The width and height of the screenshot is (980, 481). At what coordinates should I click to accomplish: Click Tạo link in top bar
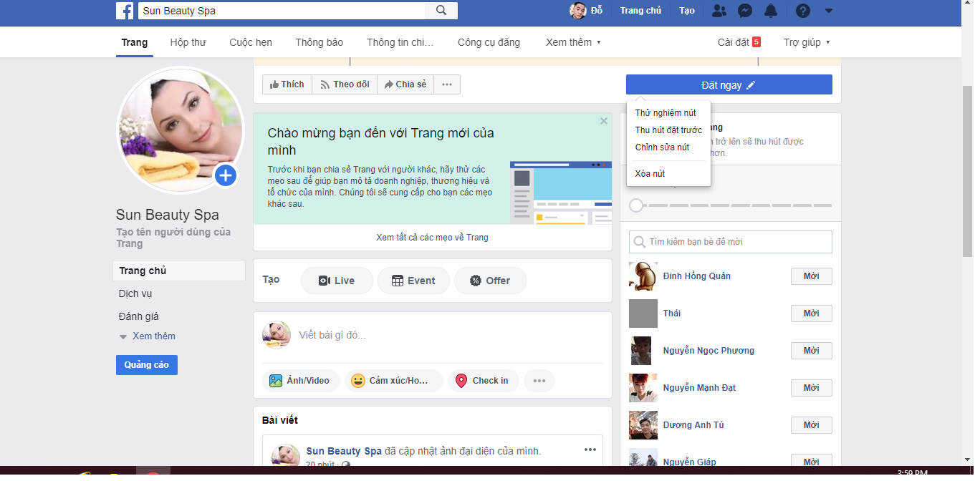687,11
